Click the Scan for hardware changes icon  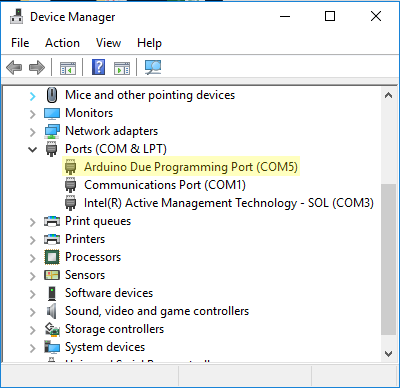click(153, 67)
